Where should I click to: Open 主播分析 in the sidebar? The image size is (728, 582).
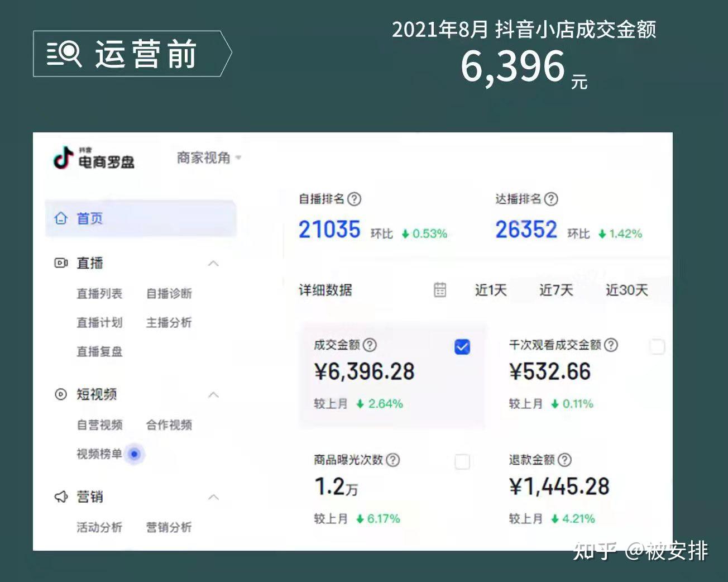pyautogui.click(x=169, y=323)
